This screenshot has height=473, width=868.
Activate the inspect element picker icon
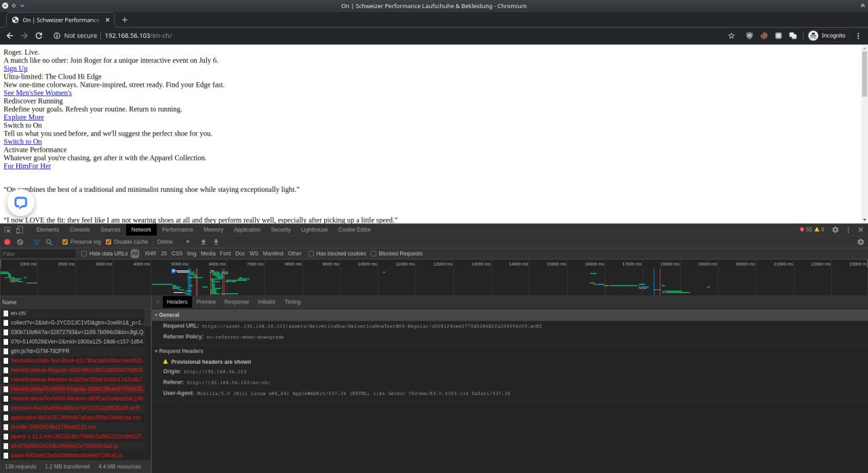7,230
